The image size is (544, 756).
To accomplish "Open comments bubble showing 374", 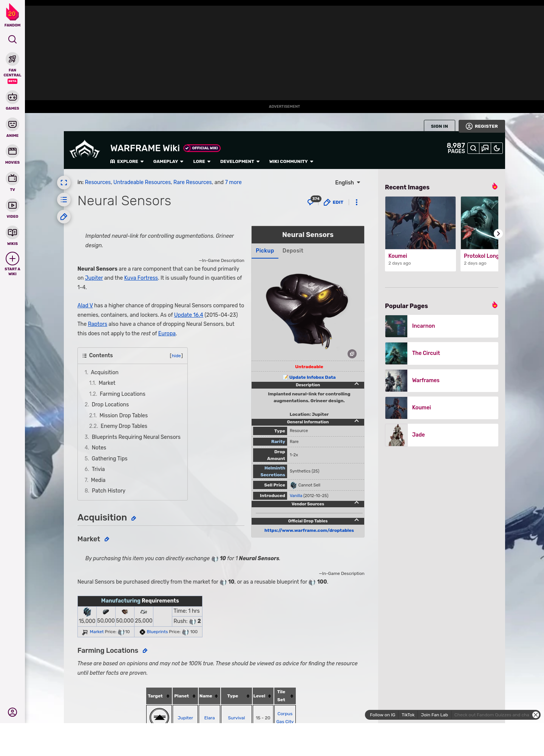I will tap(314, 201).
